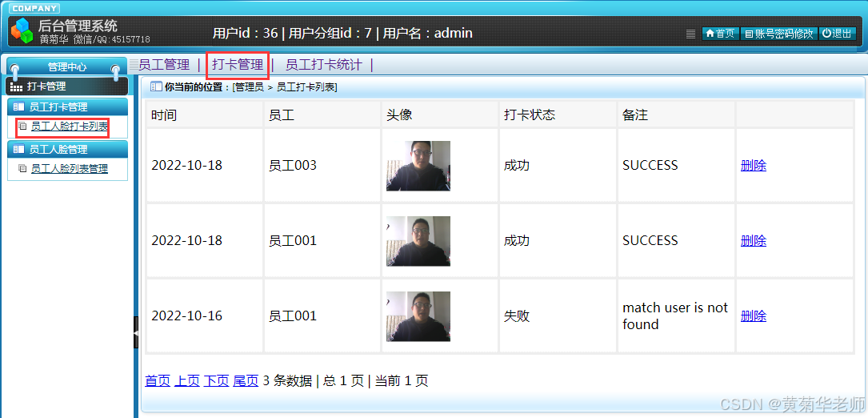Open 员工人脸列表管理 sidebar link
868x418 pixels.
tap(69, 169)
